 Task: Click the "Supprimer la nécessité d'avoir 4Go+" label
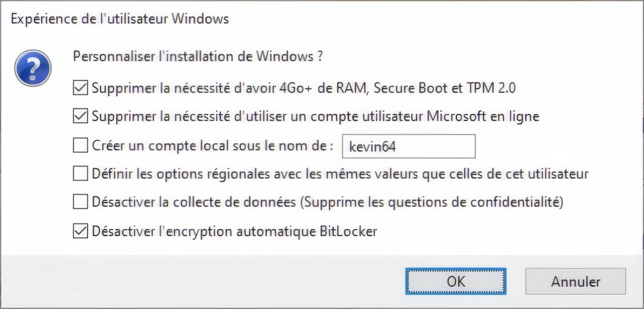[x=201, y=88]
